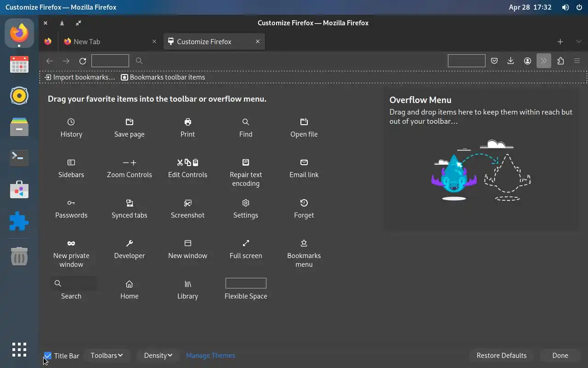Click the Pocket save icon
The height and width of the screenshot is (368, 588).
494,61
